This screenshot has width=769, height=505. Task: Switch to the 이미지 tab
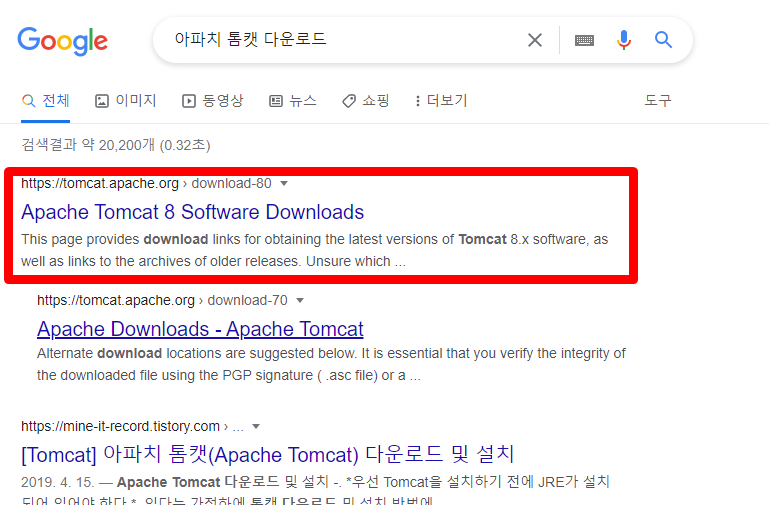point(126,101)
